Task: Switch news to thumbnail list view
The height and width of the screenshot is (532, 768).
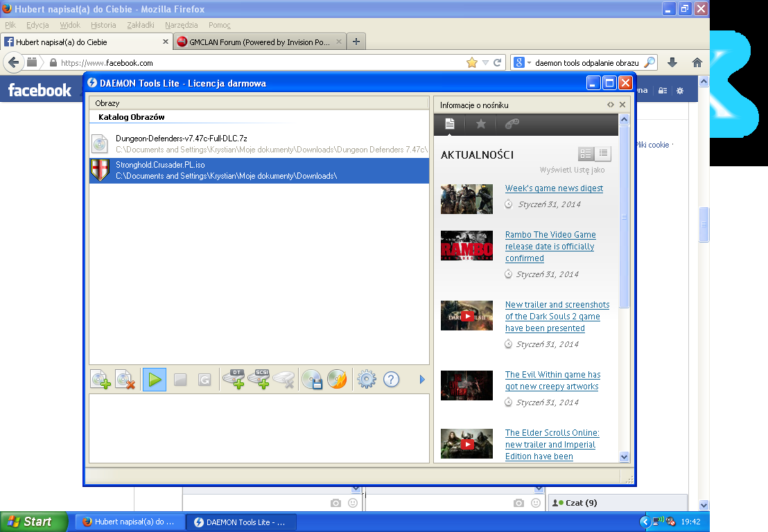Action: (x=586, y=154)
